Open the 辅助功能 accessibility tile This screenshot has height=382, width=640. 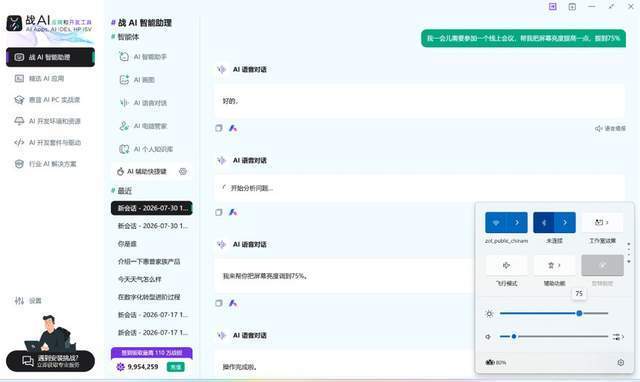[554, 265]
